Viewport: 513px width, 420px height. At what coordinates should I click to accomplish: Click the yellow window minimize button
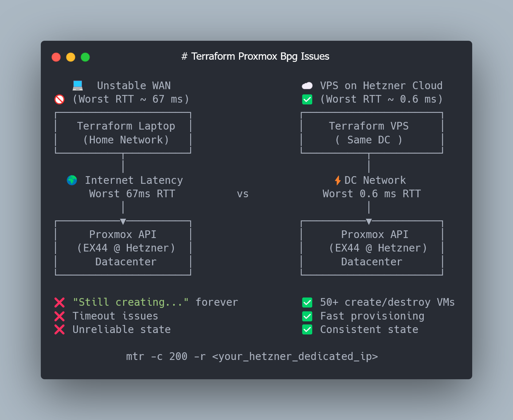(x=71, y=57)
